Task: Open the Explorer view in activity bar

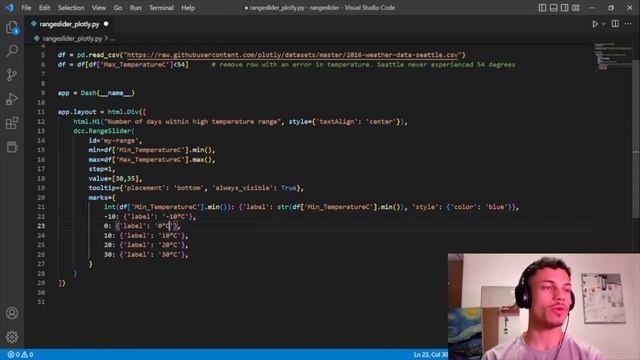Action: click(x=12, y=28)
